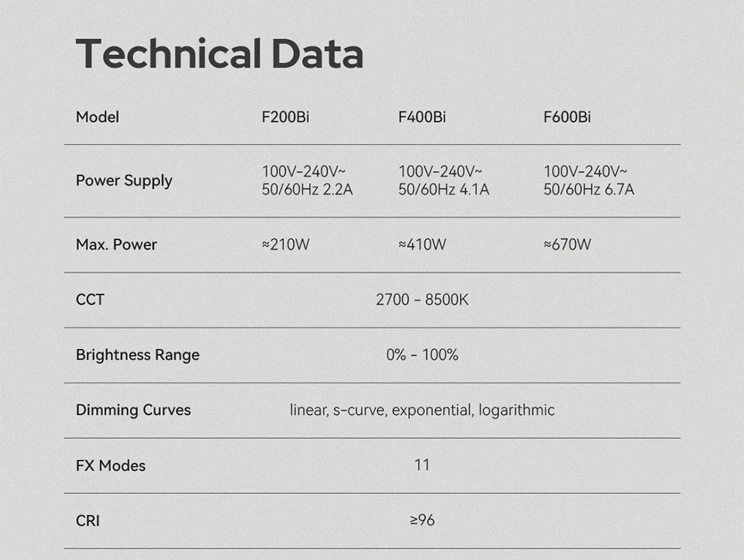Click the CCT row label

pos(90,299)
